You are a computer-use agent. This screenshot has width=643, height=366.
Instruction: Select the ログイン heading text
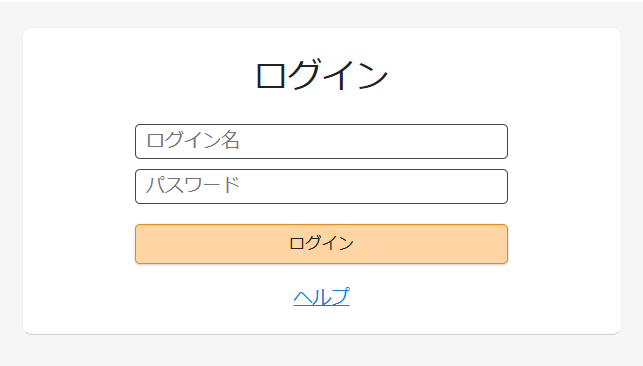click(x=321, y=76)
